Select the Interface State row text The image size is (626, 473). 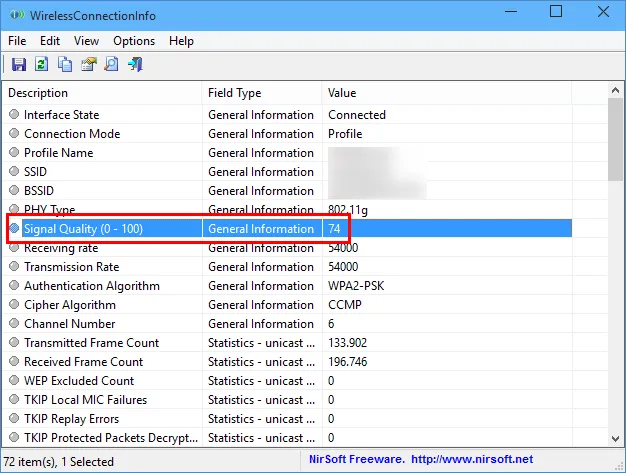tap(61, 115)
